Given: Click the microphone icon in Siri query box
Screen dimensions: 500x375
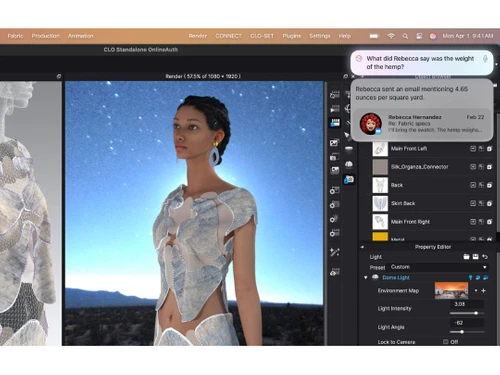Looking at the screenshot, I should click(485, 59).
